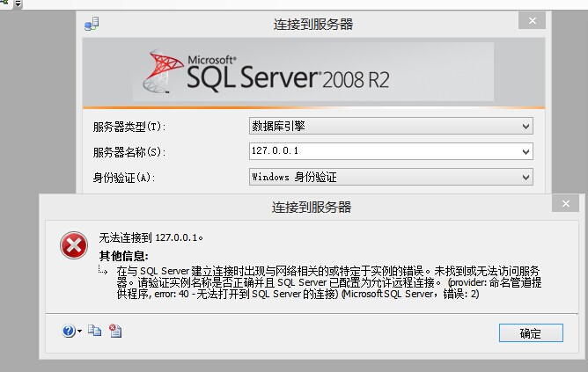Show technical details icon in error dialog

click(115, 331)
